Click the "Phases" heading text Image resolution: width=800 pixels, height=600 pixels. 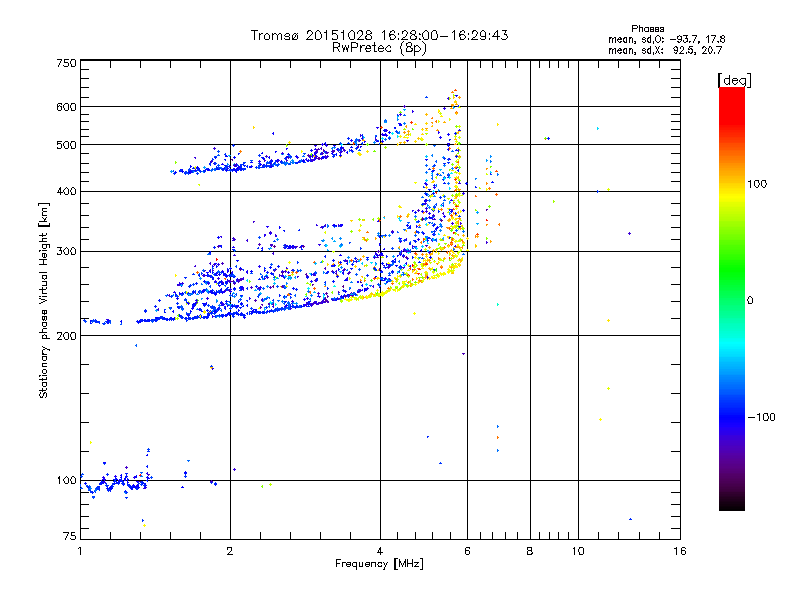tap(647, 29)
